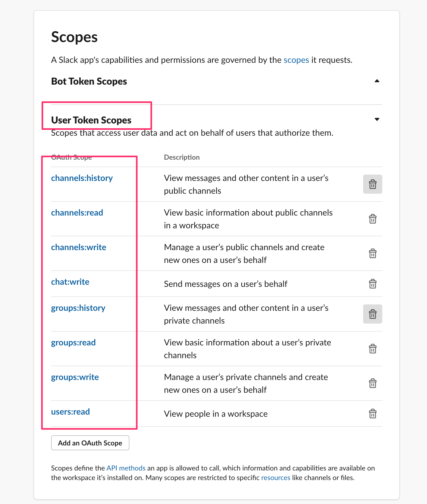Image resolution: width=427 pixels, height=504 pixels.
Task: Collapse the User Token Scopes arrow
Action: coord(377,119)
